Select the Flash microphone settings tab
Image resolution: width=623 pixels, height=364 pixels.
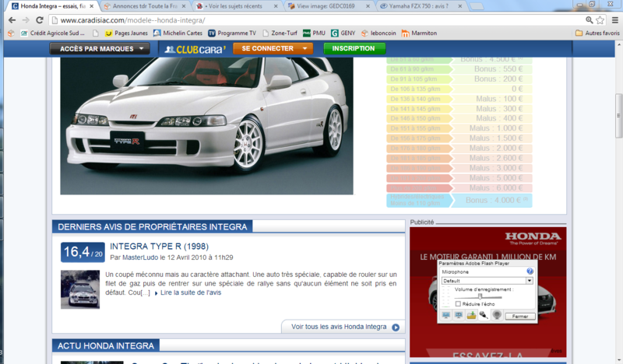[x=484, y=315]
